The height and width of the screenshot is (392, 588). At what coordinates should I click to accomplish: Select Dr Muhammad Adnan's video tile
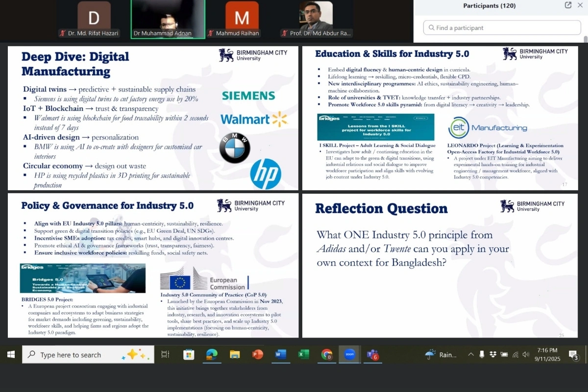pos(168,20)
